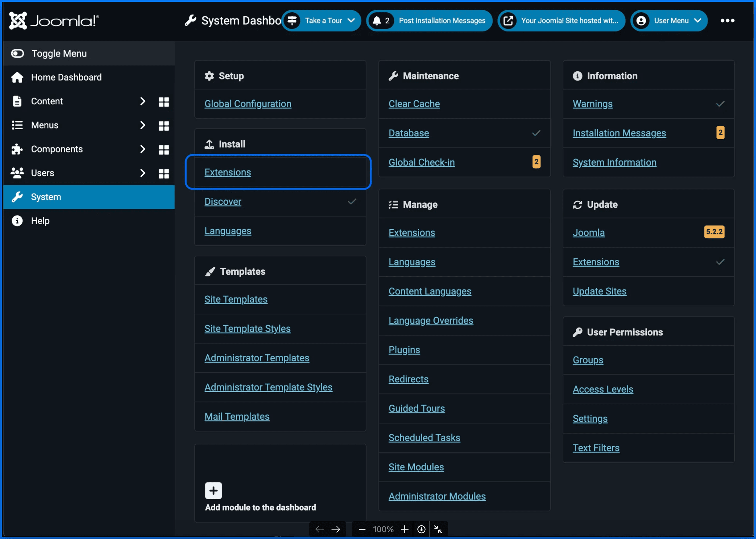This screenshot has width=756, height=539.
Task: Select Home Dashboard in sidebar
Action: pos(66,77)
